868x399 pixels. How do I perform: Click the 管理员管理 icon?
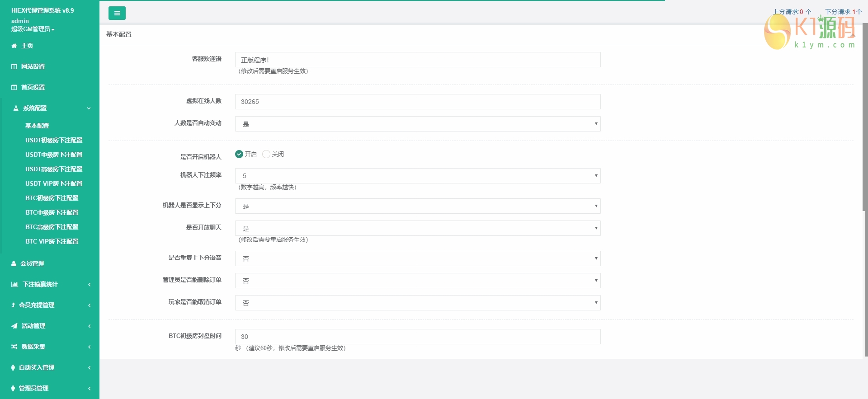(13, 388)
